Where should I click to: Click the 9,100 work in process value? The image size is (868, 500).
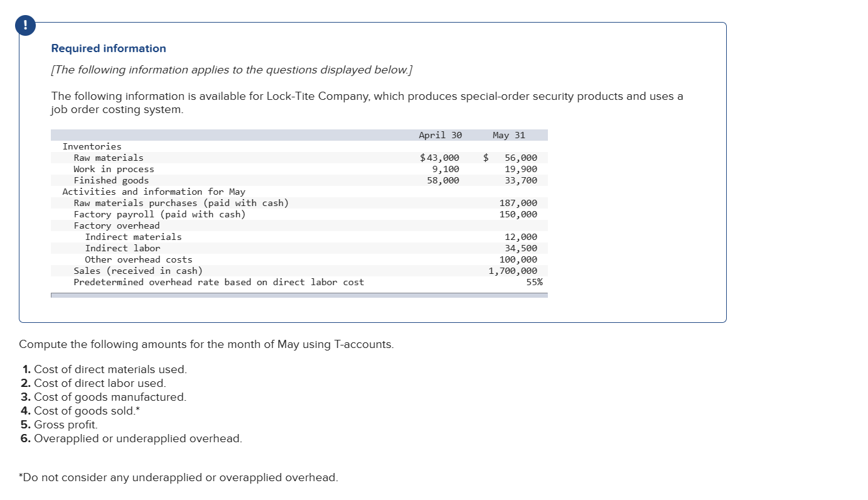pyautogui.click(x=446, y=169)
